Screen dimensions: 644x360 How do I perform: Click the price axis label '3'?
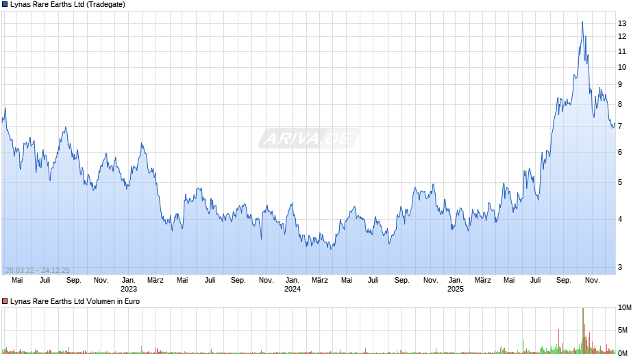[x=620, y=267]
